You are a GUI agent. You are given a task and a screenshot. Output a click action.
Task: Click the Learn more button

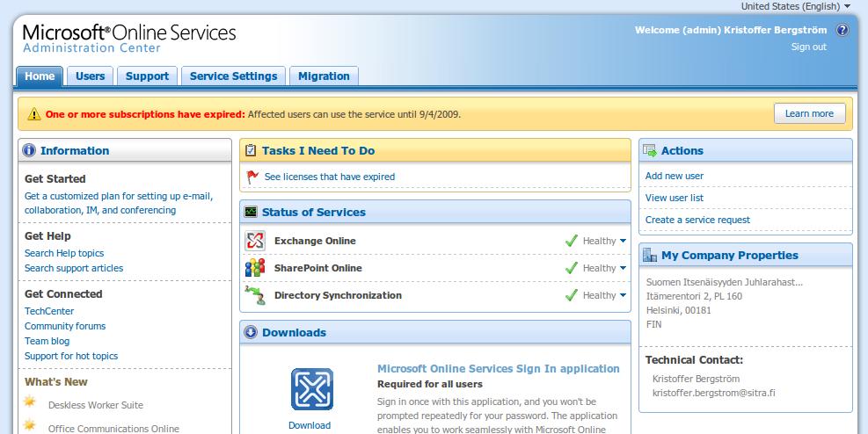click(809, 113)
